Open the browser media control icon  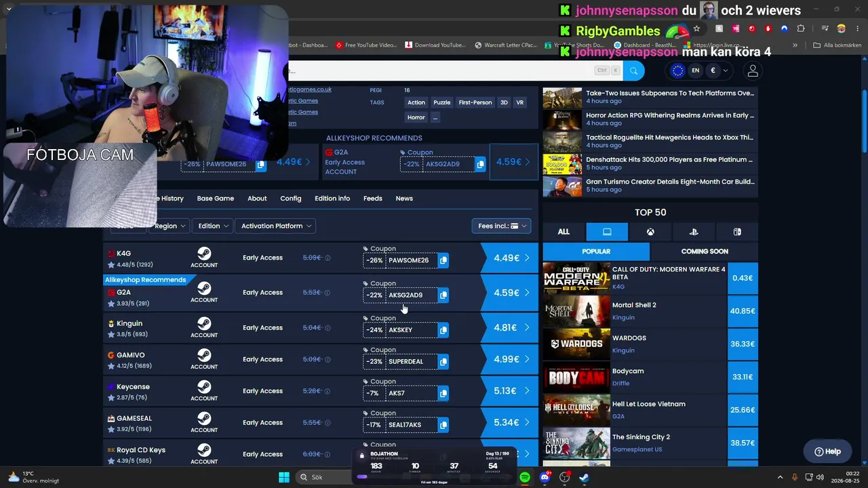coord(825,28)
